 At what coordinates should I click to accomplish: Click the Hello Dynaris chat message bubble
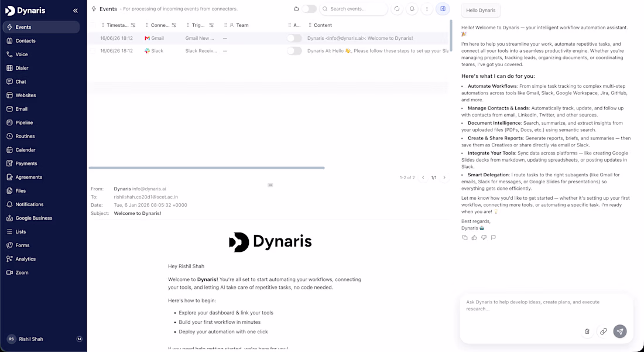tap(481, 11)
